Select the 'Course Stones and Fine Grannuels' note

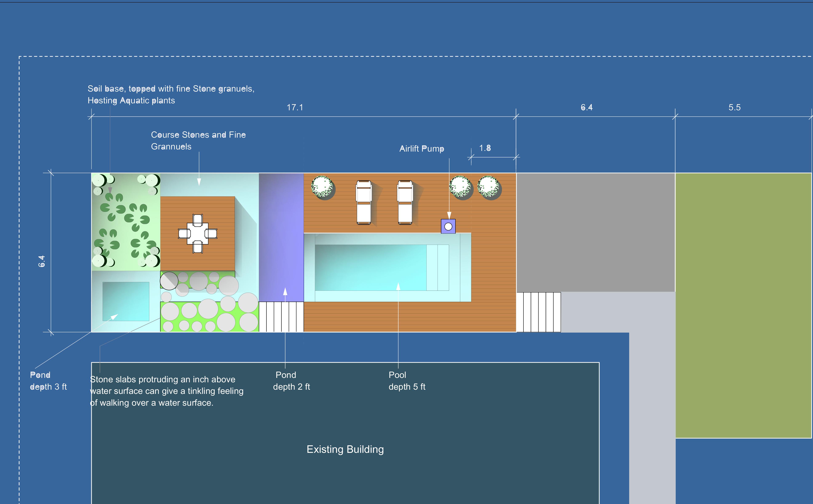[198, 140]
